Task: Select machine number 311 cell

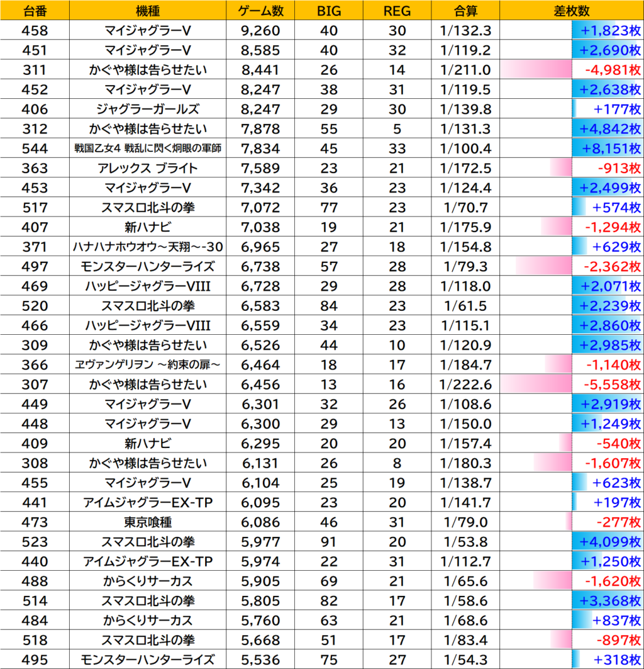Action: (x=35, y=70)
